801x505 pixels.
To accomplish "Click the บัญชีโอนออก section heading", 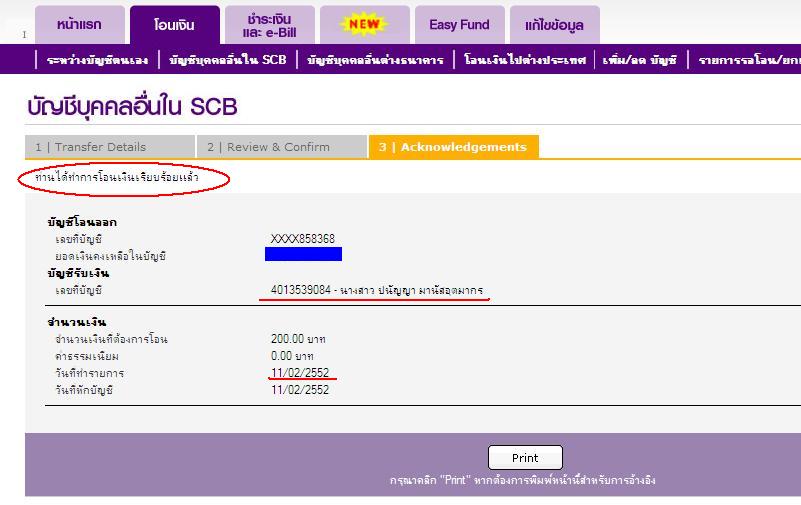I will (x=82, y=222).
